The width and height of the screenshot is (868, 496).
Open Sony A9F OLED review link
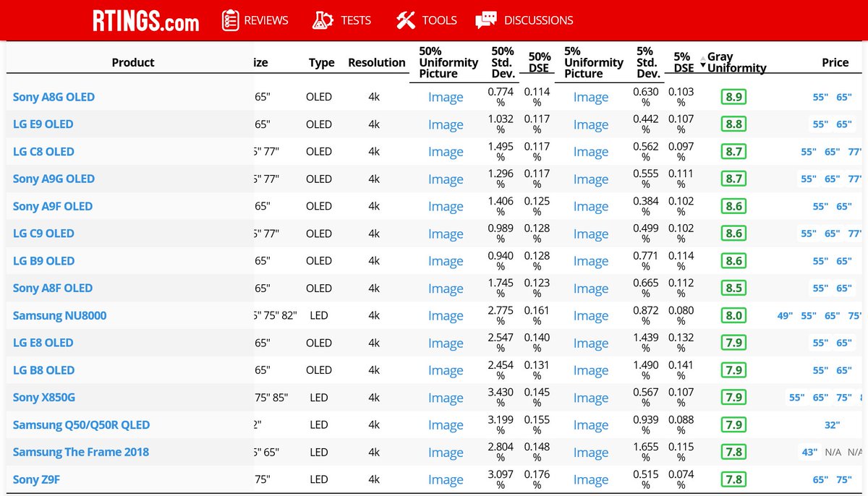click(x=53, y=206)
